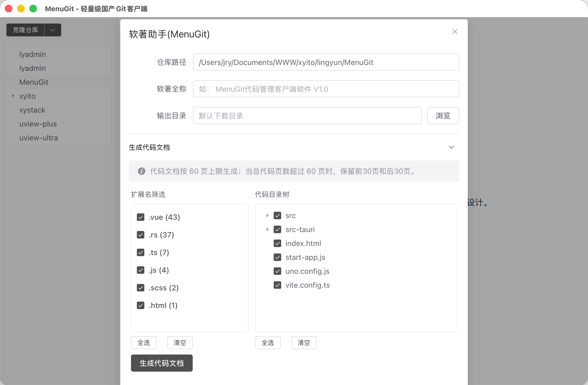The width and height of the screenshot is (588, 385).
Task: Open the uview-plus repository entry
Action: click(38, 124)
